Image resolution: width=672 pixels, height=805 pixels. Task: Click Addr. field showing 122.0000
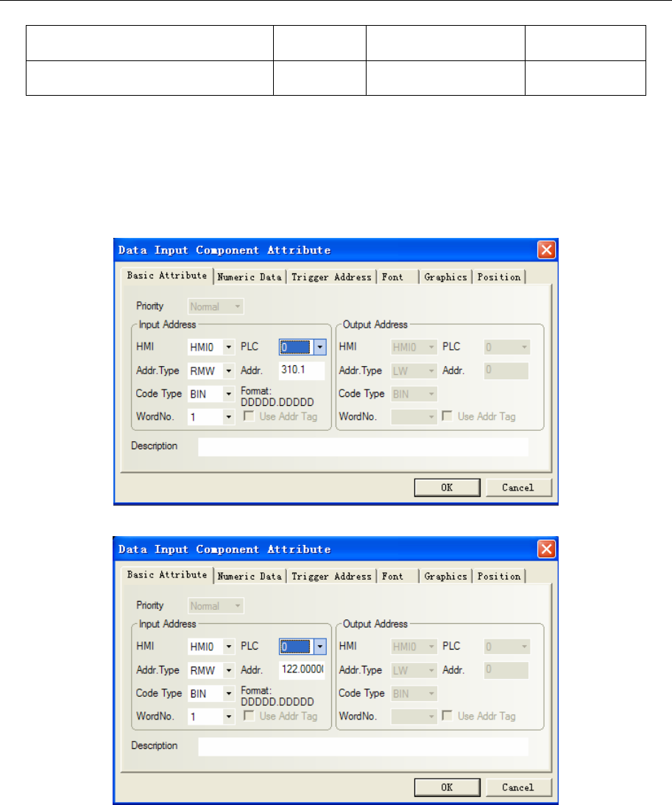click(x=302, y=669)
